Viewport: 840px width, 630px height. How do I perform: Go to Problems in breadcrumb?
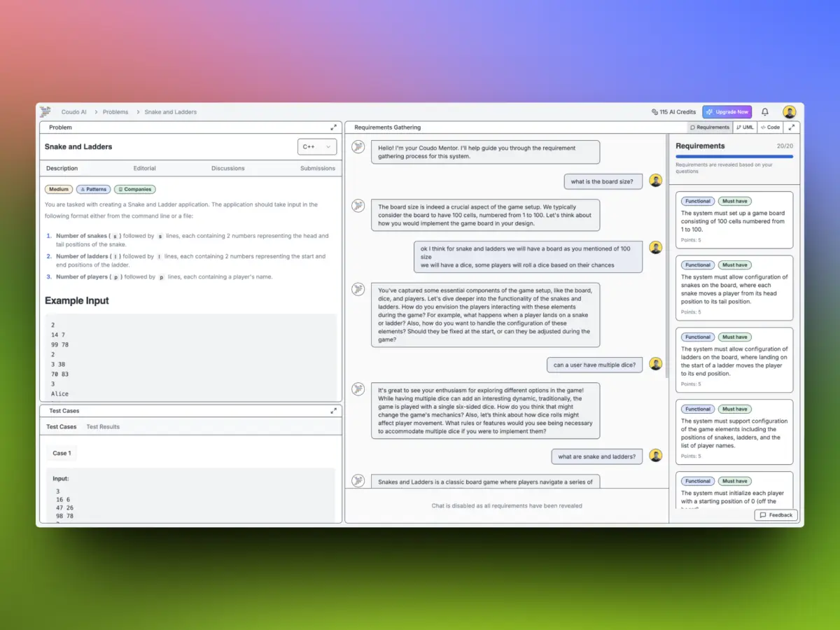(115, 112)
